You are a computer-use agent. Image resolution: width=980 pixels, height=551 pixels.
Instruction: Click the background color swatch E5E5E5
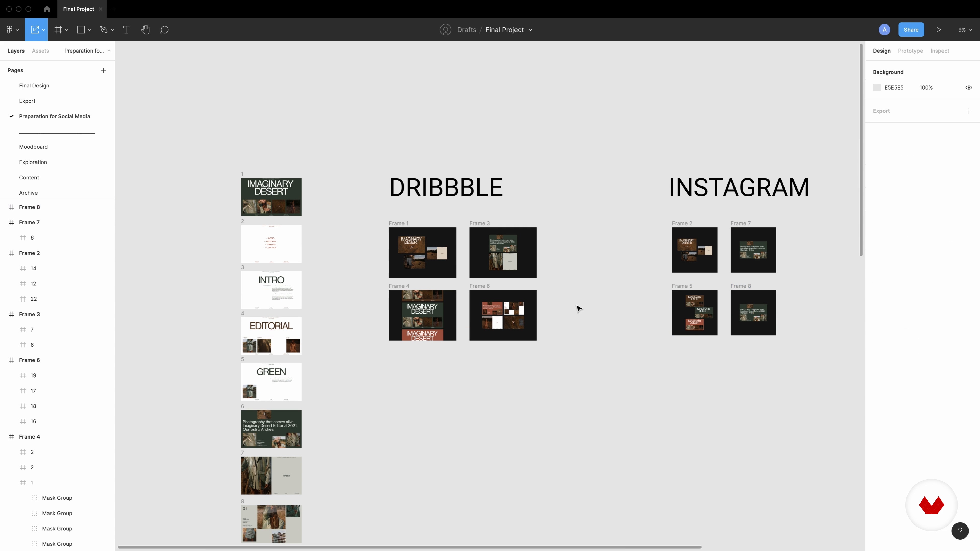(877, 87)
